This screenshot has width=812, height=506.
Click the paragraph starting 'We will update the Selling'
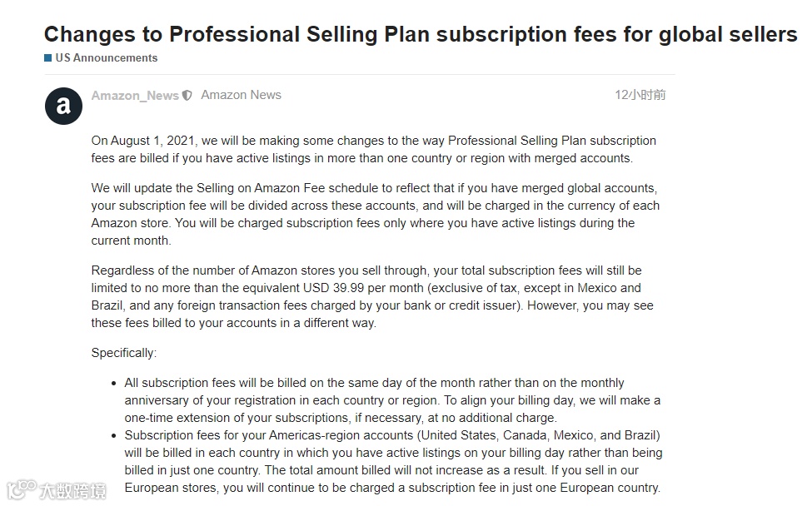[x=376, y=214]
